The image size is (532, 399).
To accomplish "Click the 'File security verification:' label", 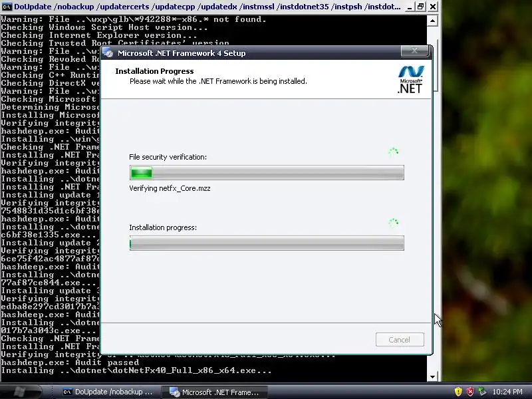I will point(168,157).
